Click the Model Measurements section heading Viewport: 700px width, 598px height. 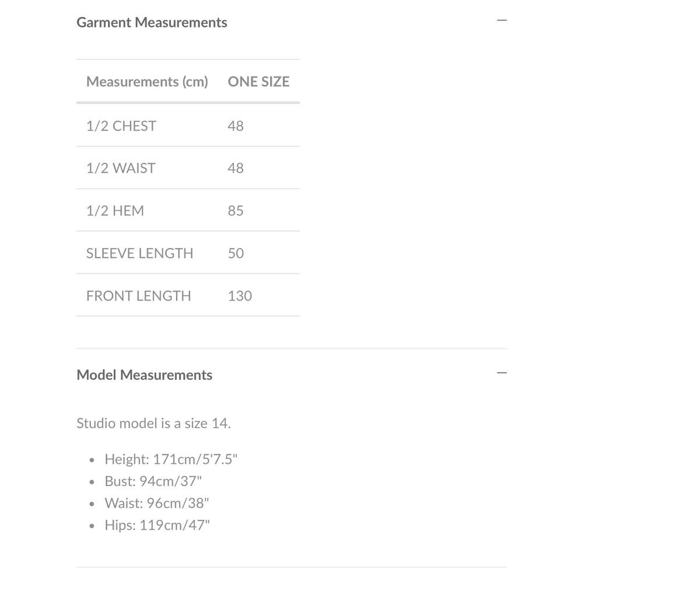144,375
